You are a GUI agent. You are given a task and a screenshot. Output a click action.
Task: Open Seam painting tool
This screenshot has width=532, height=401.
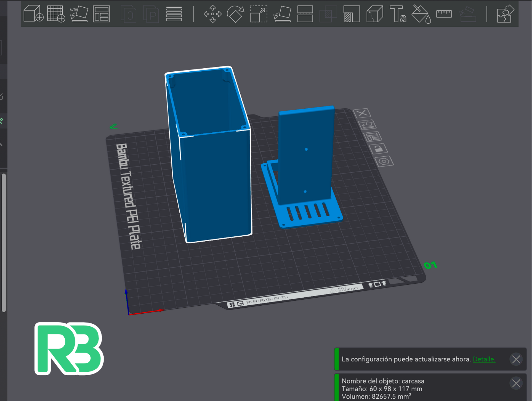[x=375, y=14]
